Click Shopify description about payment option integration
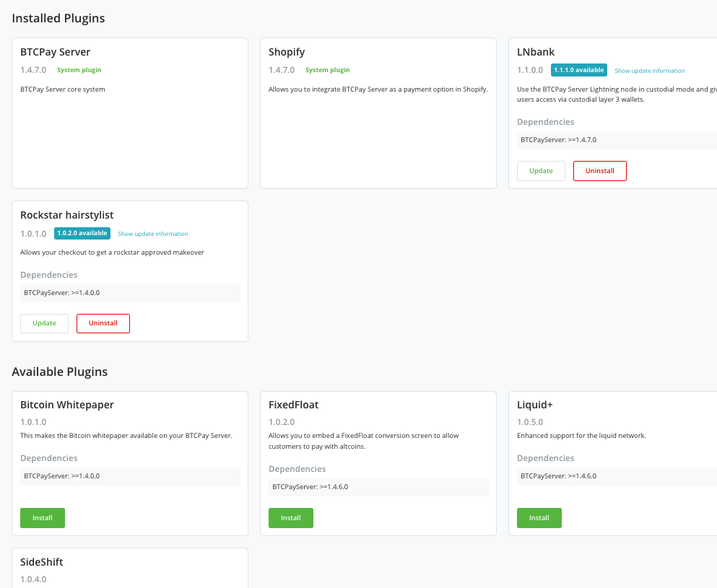 pyautogui.click(x=378, y=89)
